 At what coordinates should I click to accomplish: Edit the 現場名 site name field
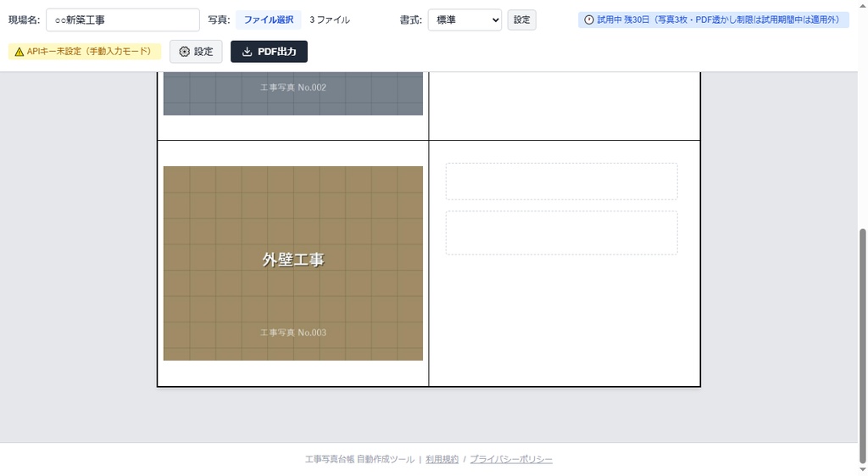(122, 20)
